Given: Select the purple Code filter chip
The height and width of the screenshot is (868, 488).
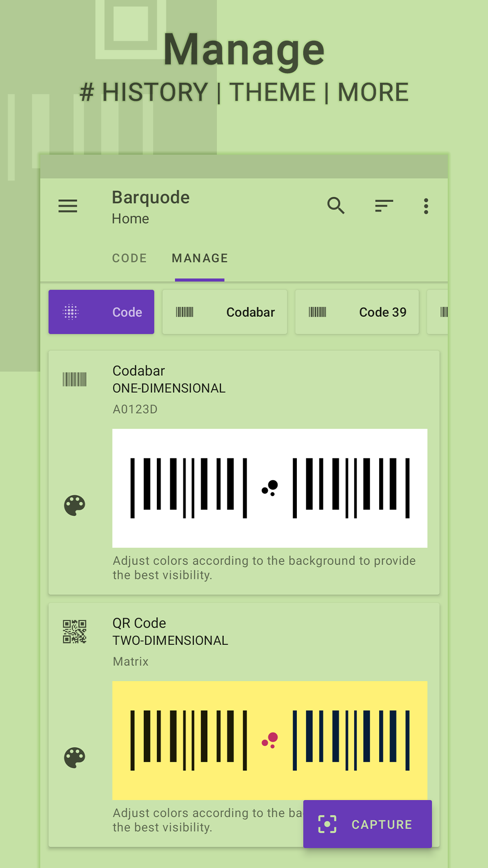Looking at the screenshot, I should (101, 312).
